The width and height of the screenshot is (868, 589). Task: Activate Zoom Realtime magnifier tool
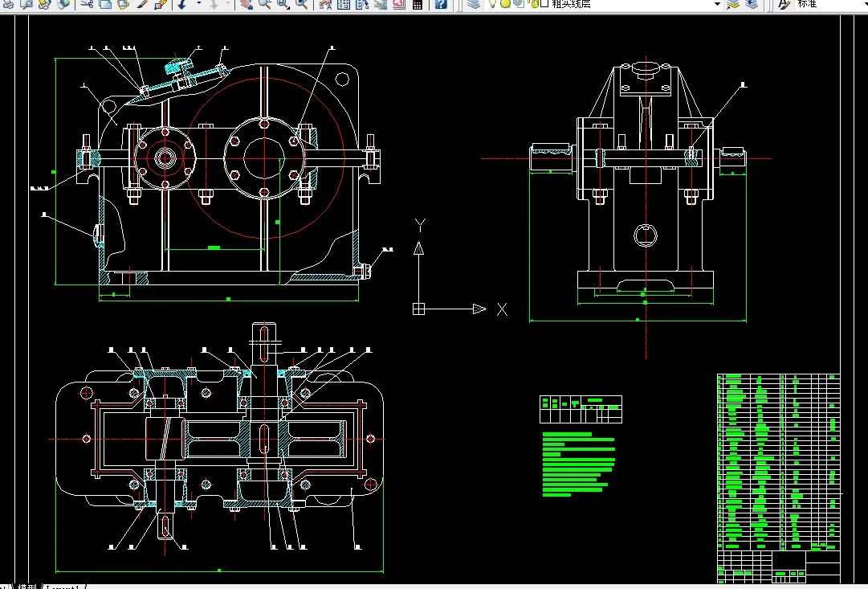264,4
